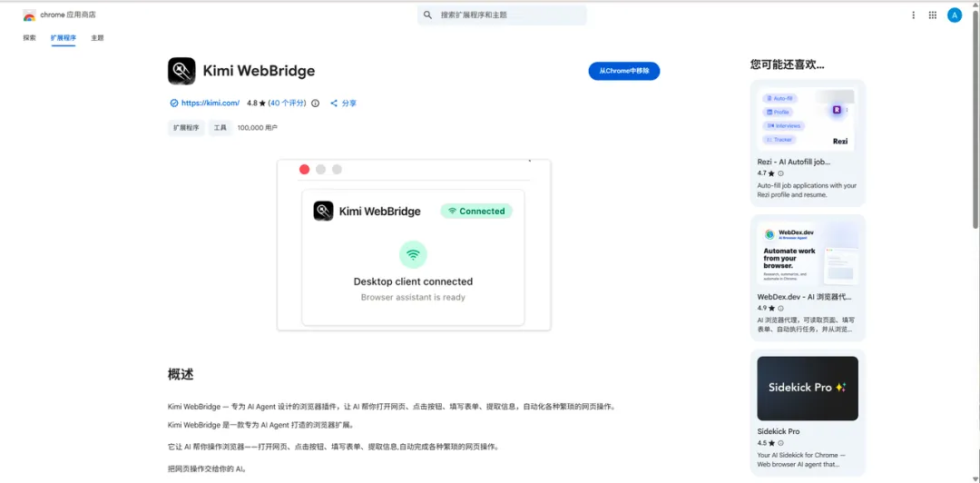Click the 您可能还喜欢... heading

pyautogui.click(x=787, y=64)
